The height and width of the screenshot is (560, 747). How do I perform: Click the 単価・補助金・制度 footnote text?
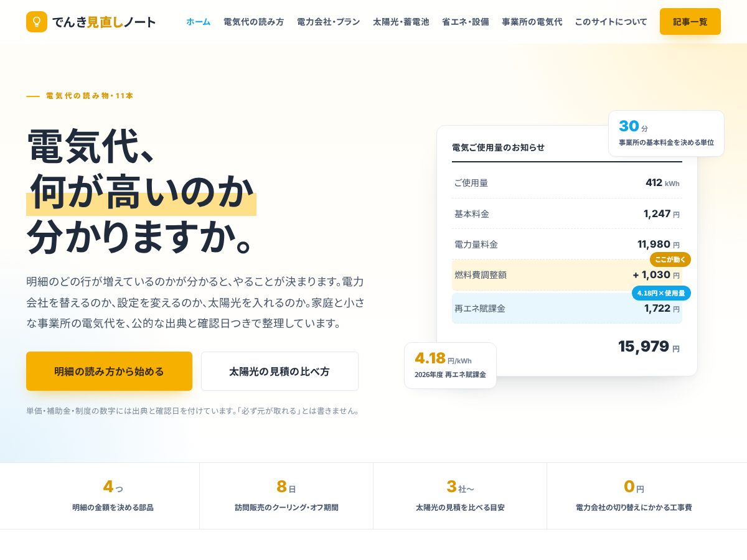point(193,411)
